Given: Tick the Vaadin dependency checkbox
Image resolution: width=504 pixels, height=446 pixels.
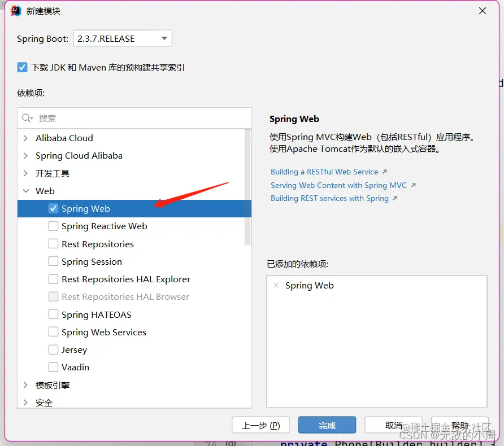Looking at the screenshot, I should [53, 367].
